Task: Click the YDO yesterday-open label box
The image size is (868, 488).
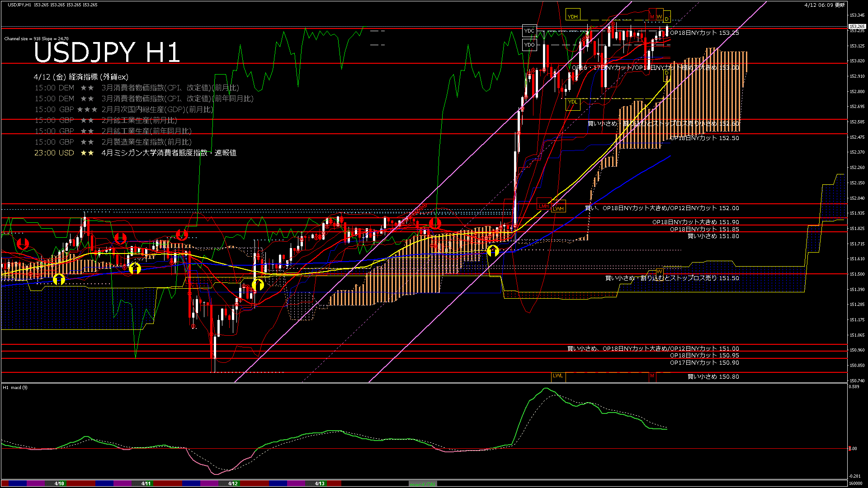Action: [x=529, y=45]
